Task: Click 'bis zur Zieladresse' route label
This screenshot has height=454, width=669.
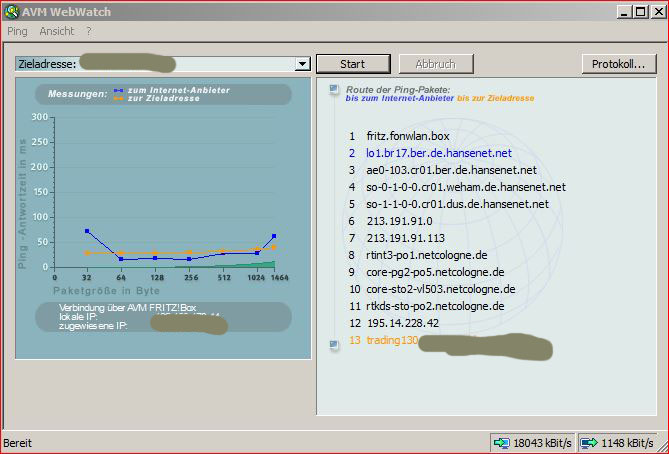Action: [x=495, y=98]
